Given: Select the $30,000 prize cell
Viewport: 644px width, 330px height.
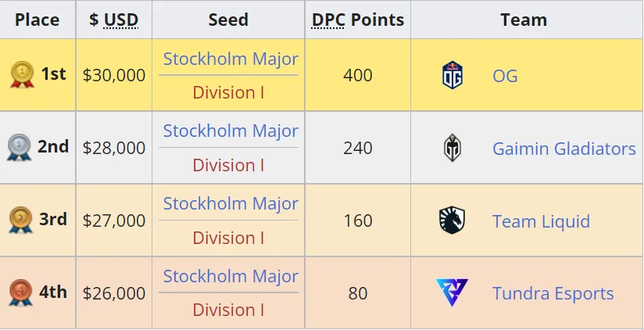Looking at the screenshot, I should 114,75.
